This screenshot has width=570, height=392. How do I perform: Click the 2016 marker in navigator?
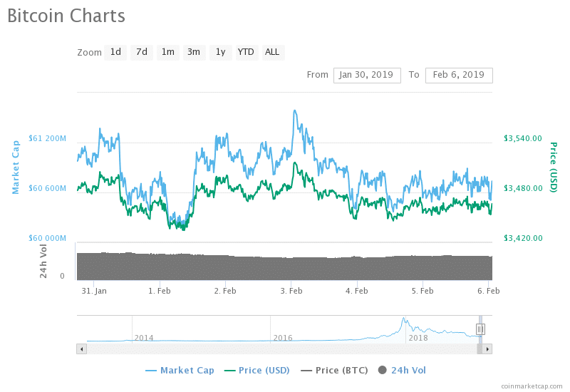283,338
